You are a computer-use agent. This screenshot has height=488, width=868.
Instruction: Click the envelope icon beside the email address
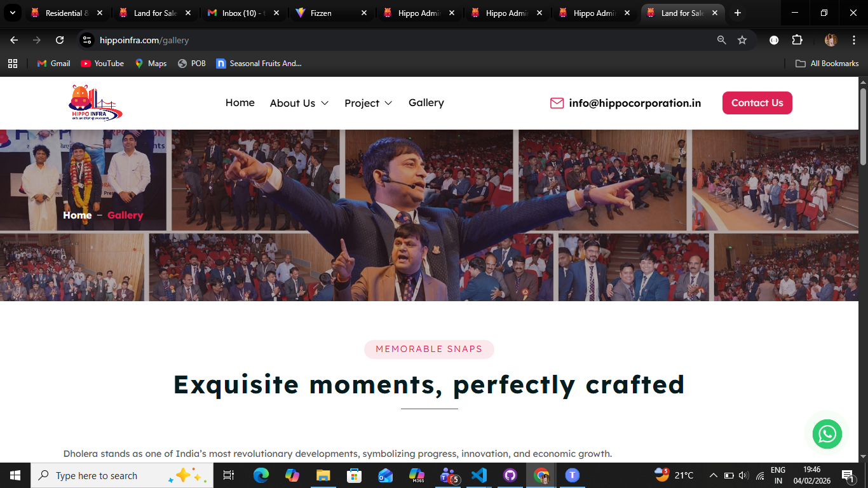[x=557, y=103]
